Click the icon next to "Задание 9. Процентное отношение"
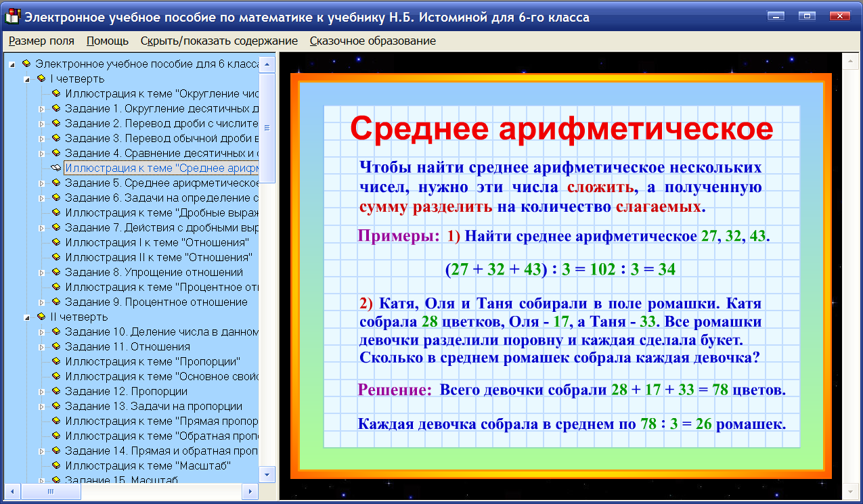Viewport: 863px width, 504px height. pos(57,301)
